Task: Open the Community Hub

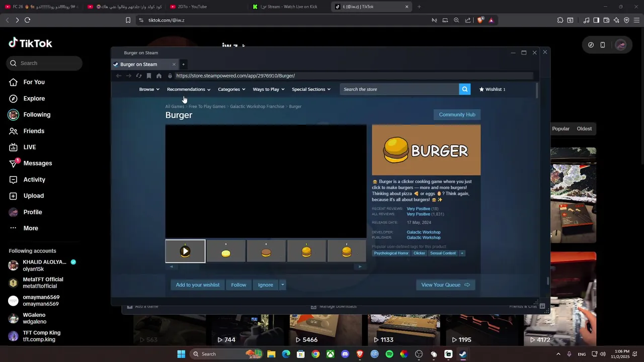Action: tap(457, 115)
